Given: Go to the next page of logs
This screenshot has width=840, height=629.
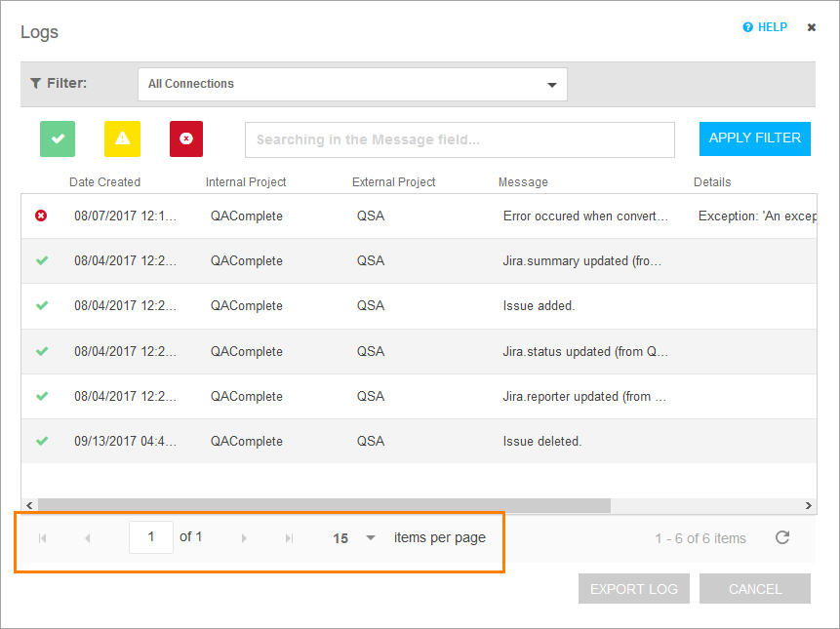Looking at the screenshot, I should [x=244, y=537].
